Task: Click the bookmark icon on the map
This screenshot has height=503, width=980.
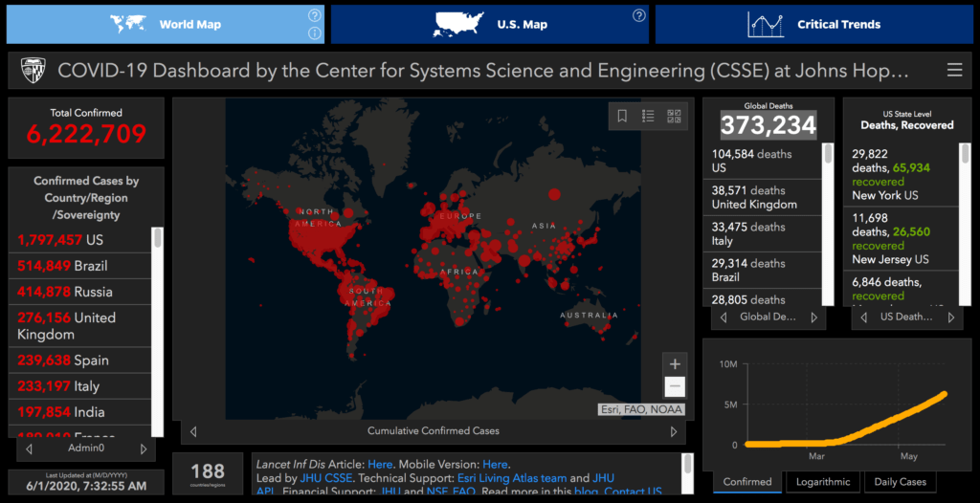Action: pos(622,116)
